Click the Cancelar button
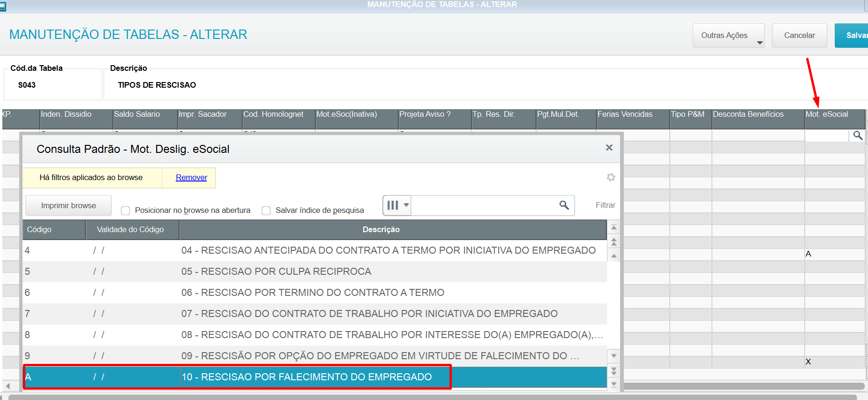 coord(799,36)
